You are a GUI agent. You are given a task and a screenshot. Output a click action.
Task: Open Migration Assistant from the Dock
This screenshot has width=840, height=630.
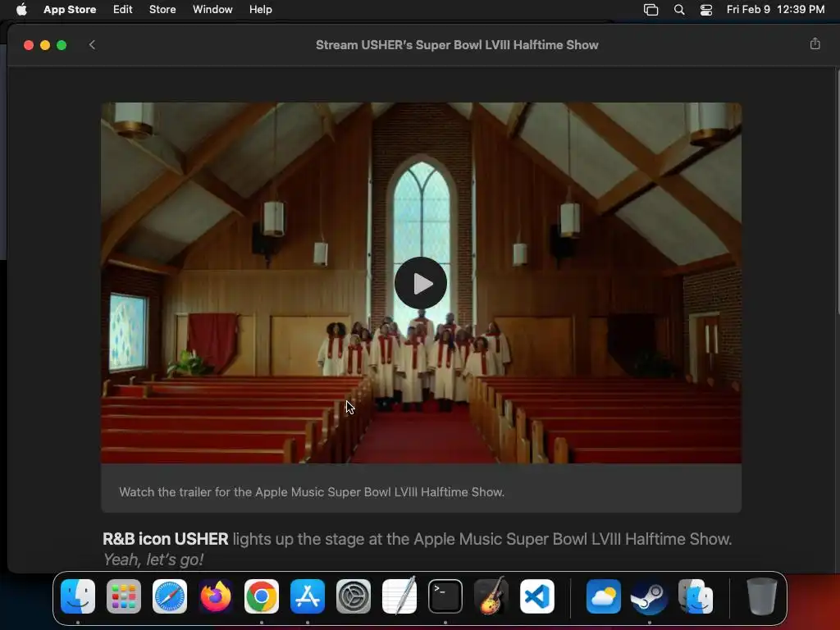click(x=696, y=596)
